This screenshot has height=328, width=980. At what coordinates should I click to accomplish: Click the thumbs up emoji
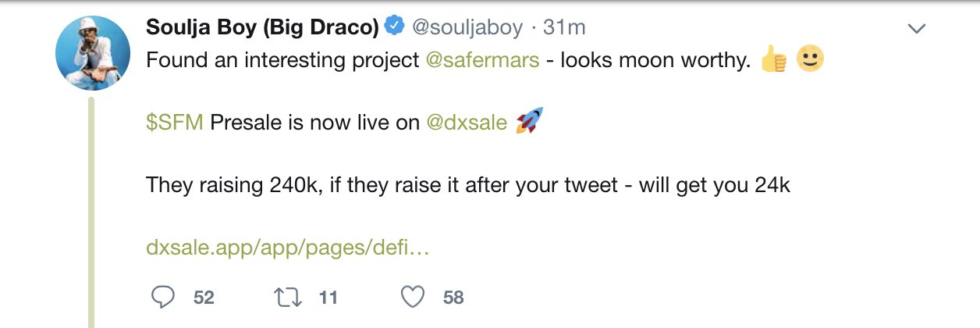pyautogui.click(x=773, y=59)
